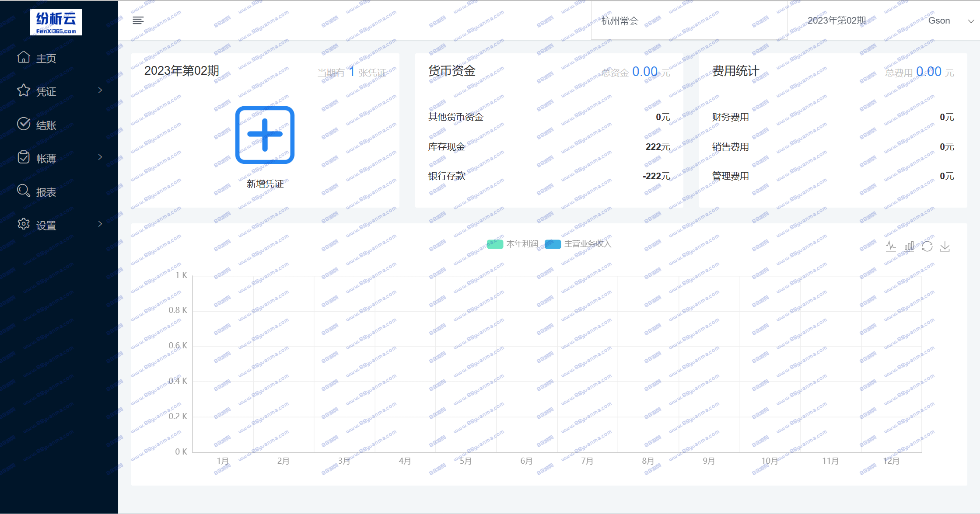Toggle the green 本年利润 legend swatch
The image size is (980, 514).
pos(495,244)
